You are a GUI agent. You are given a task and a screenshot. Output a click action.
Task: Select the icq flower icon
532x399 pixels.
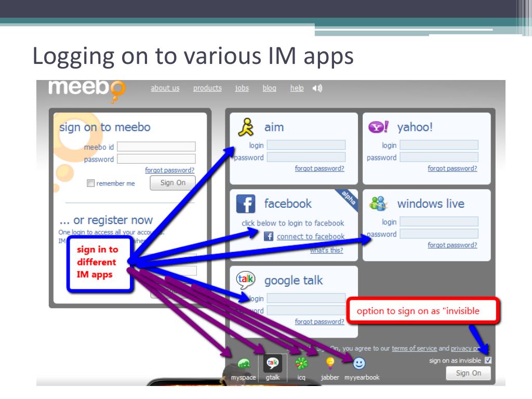tap(301, 363)
